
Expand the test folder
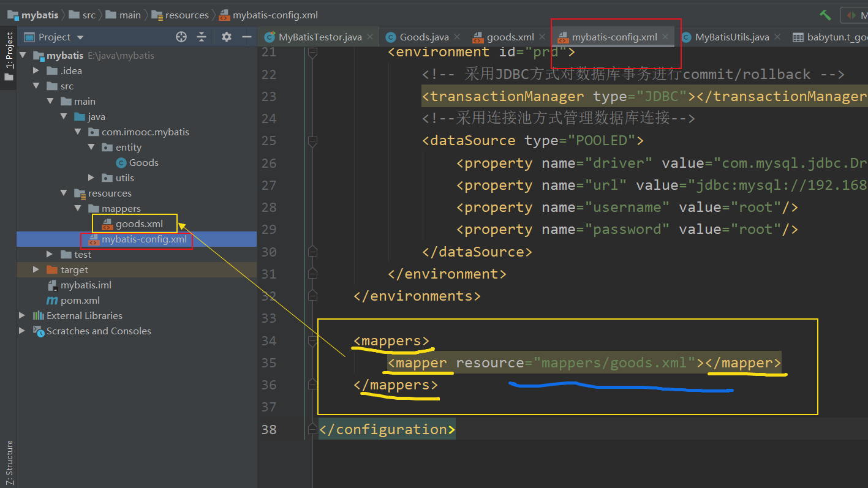tap(50, 255)
